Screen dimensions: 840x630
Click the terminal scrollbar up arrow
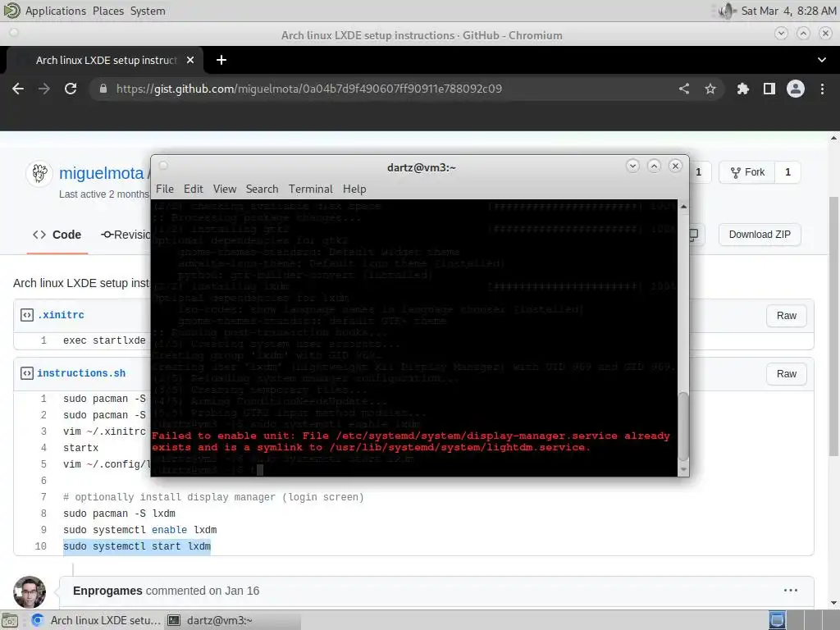[x=683, y=206]
